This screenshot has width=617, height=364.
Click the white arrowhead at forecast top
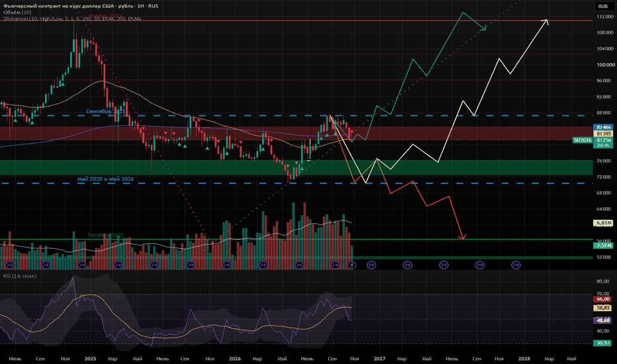545,22
